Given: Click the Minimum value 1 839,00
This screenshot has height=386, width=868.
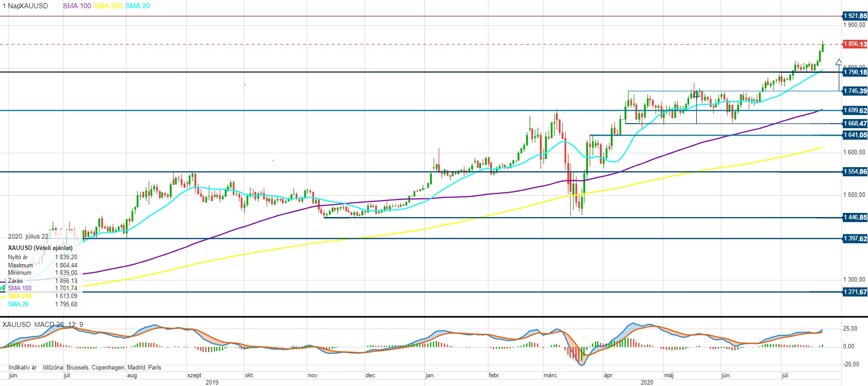Looking at the screenshot, I should (66, 273).
